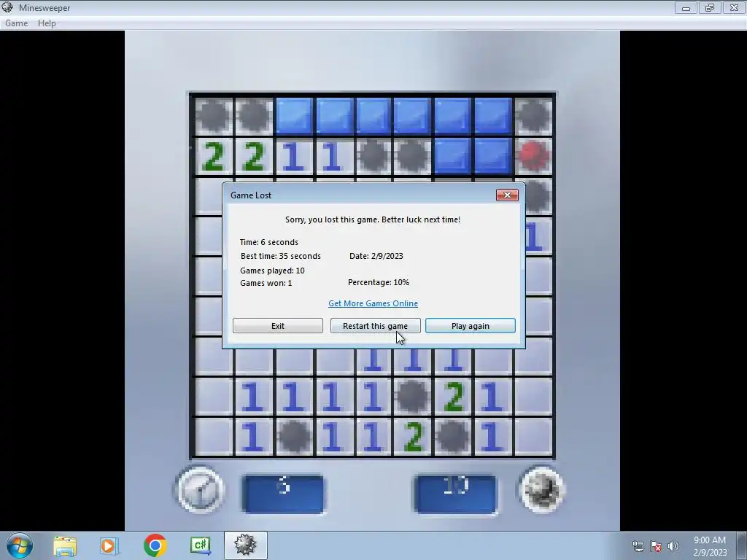Image resolution: width=747 pixels, height=560 pixels.
Task: Click the mine right of the second-row blue 1s
Action: pyautogui.click(x=373, y=156)
